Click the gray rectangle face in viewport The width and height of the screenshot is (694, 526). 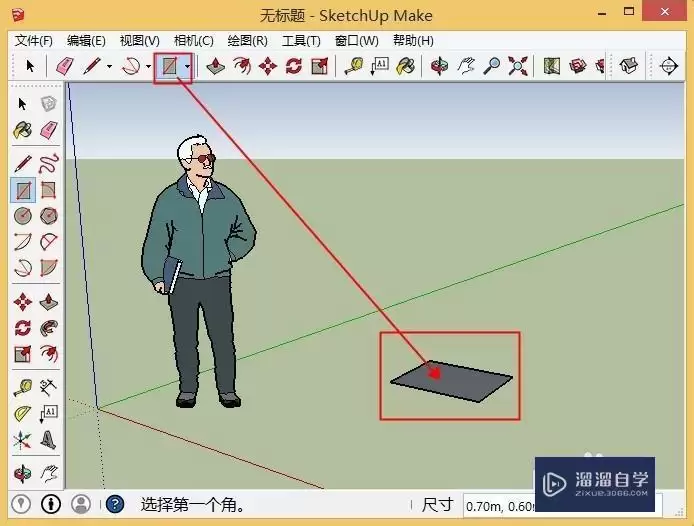coord(452,382)
